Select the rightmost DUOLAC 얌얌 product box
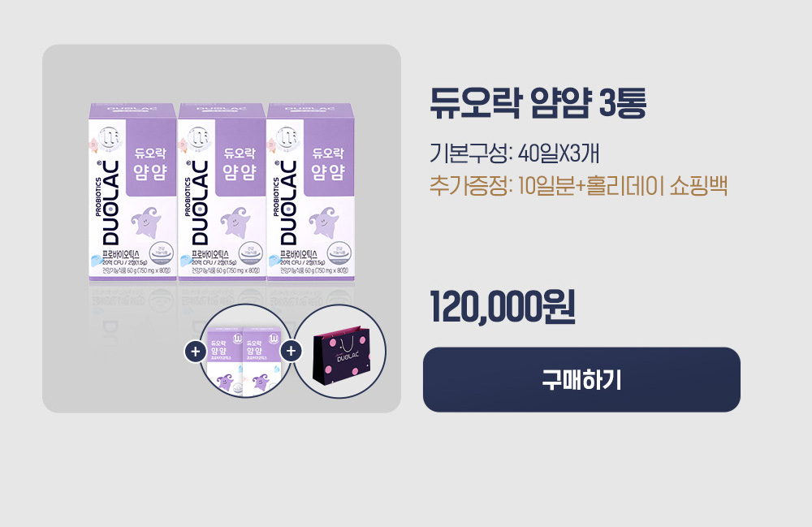The image size is (812, 527). [x=311, y=192]
